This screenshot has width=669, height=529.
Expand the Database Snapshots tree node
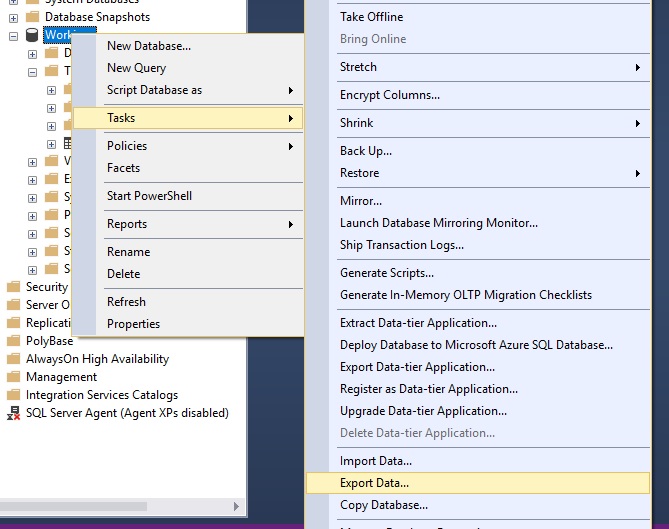tap(13, 17)
